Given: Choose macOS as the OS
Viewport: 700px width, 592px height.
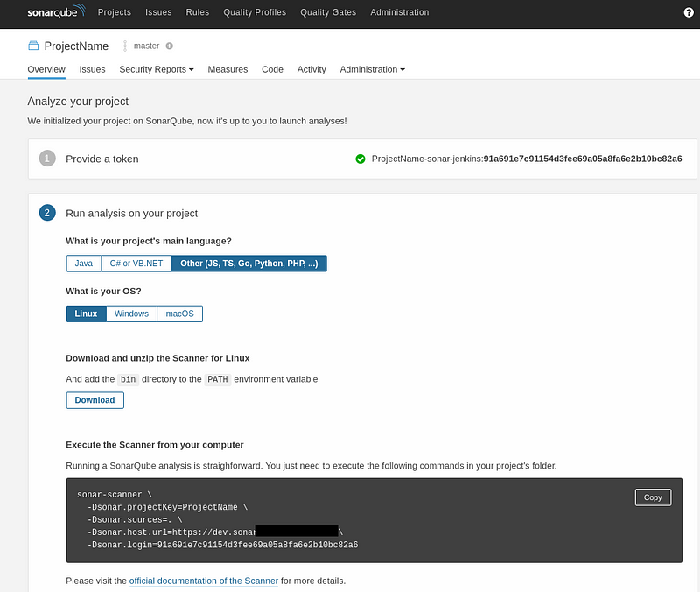Looking at the screenshot, I should tap(179, 314).
